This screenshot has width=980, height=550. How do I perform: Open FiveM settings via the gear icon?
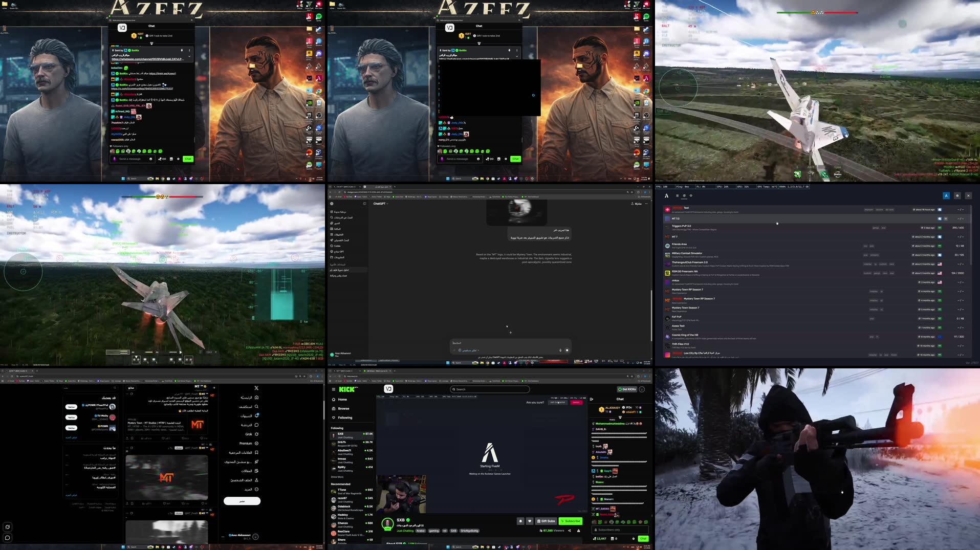[x=956, y=195]
